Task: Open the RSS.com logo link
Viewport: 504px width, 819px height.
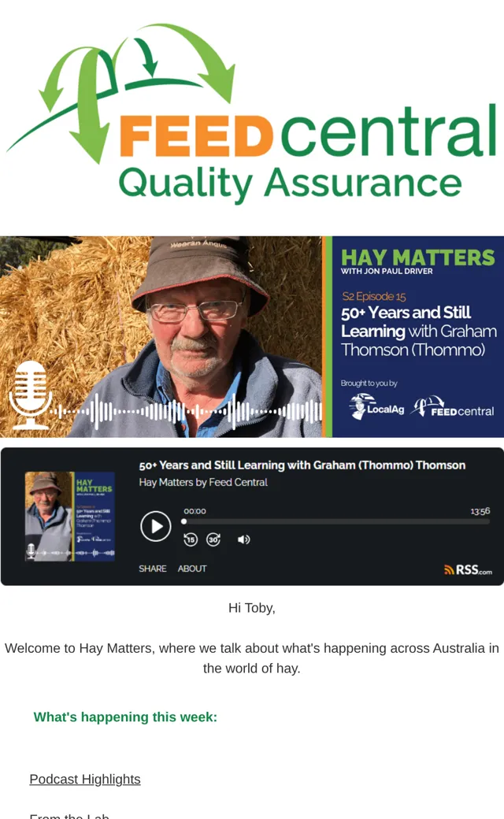Action: pyautogui.click(x=468, y=570)
